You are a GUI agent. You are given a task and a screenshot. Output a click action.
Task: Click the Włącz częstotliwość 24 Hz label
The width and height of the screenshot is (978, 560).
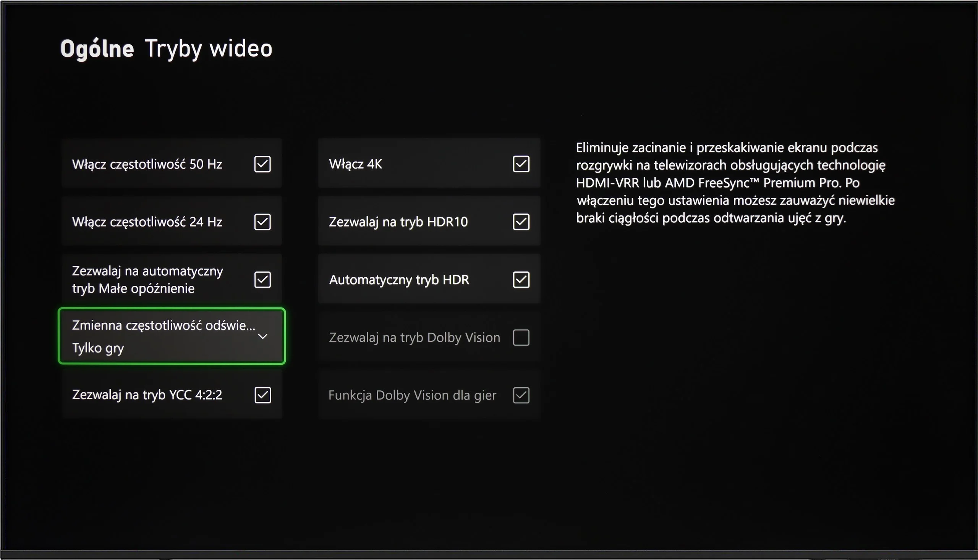point(147,222)
